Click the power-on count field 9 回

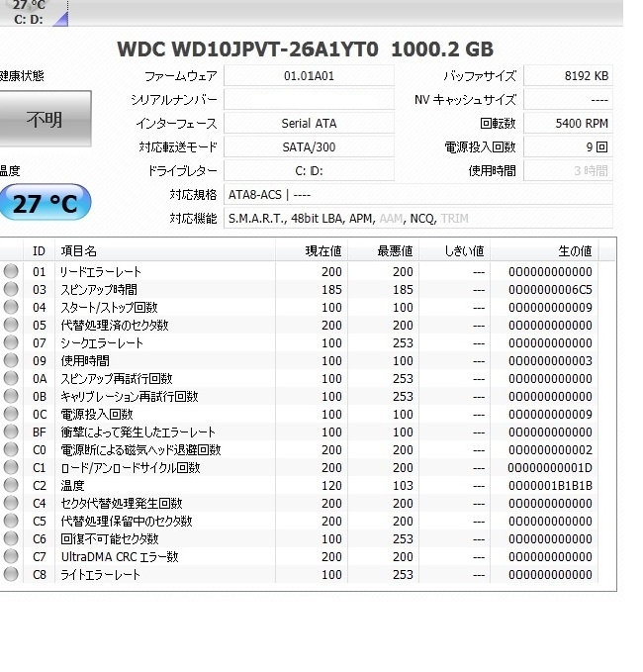click(x=568, y=147)
